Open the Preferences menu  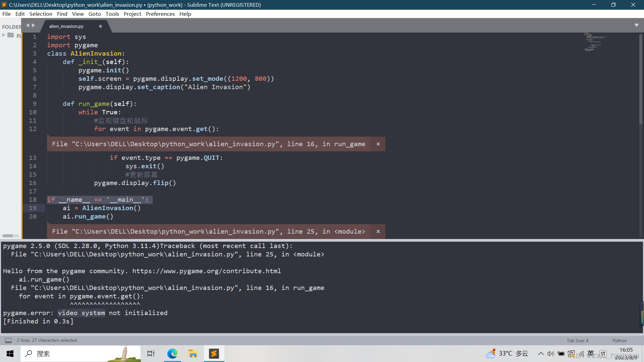[160, 14]
